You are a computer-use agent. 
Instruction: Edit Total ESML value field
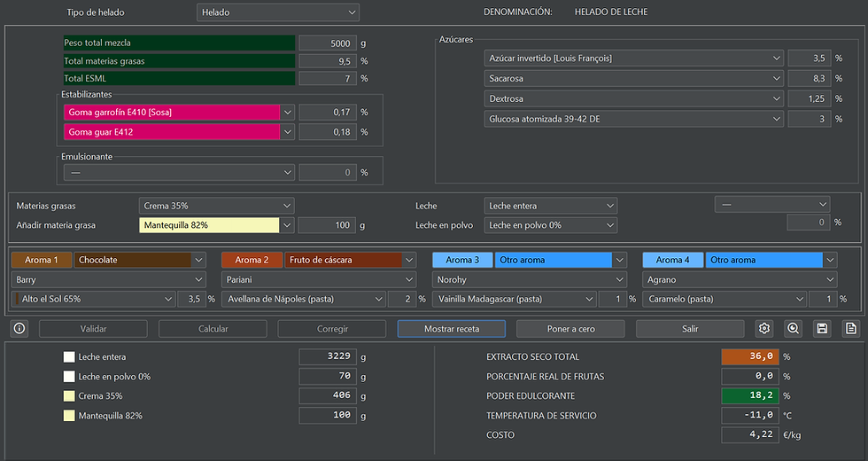click(x=328, y=78)
